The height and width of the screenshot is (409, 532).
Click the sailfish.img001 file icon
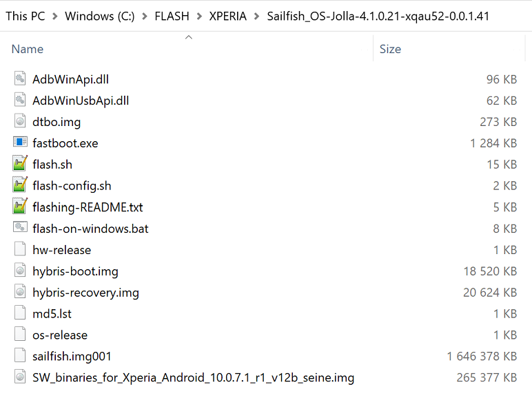pyautogui.click(x=20, y=356)
